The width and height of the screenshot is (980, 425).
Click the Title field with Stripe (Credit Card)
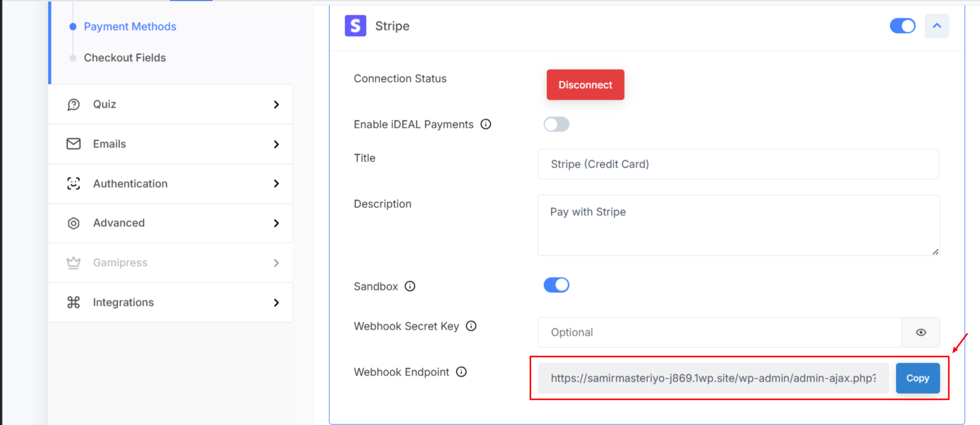point(738,164)
